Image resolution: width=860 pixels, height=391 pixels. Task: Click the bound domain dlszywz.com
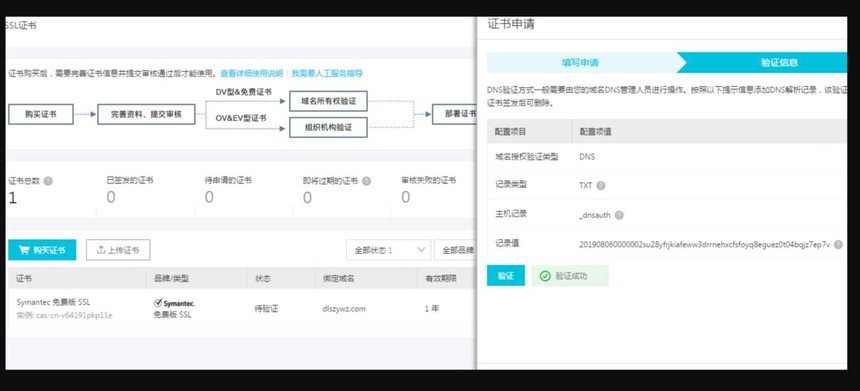pos(344,309)
